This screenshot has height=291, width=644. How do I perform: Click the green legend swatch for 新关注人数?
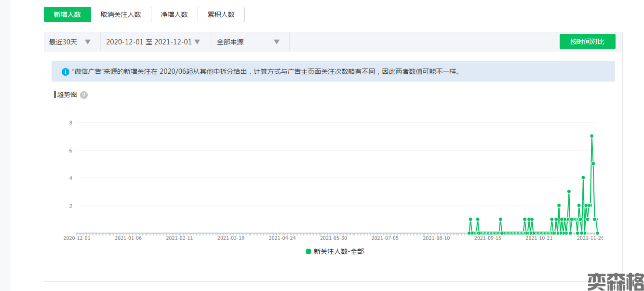309,251
